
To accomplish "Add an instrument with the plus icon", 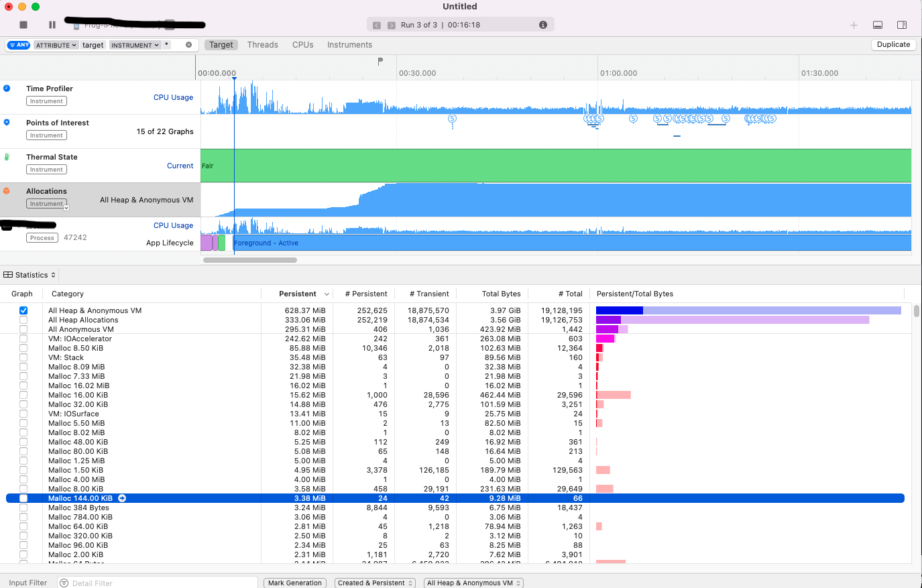I will tap(854, 25).
